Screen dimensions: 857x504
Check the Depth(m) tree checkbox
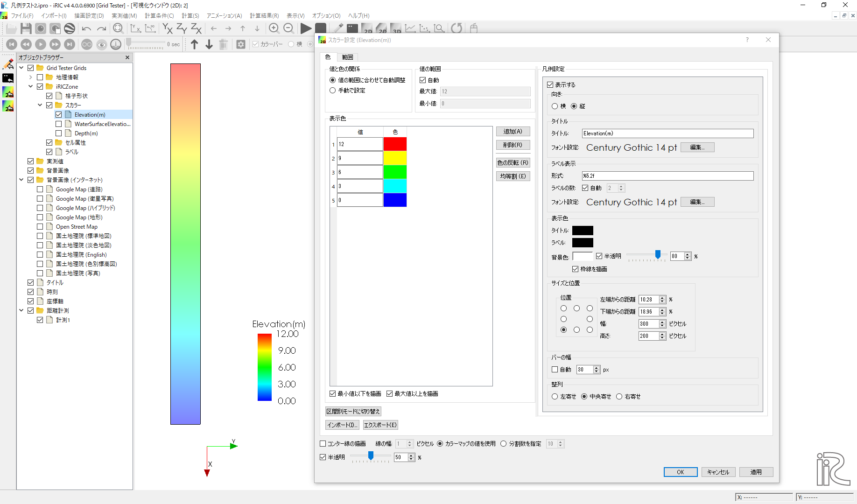58,133
